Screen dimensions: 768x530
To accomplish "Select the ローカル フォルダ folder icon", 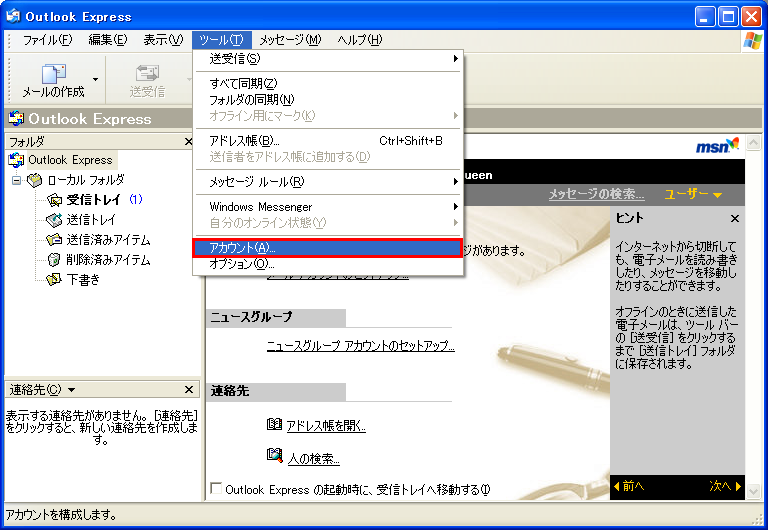I will [x=35, y=180].
